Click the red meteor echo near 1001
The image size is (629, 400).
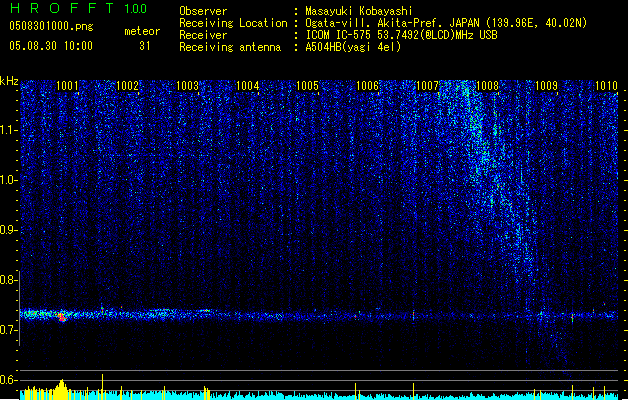click(x=62, y=317)
